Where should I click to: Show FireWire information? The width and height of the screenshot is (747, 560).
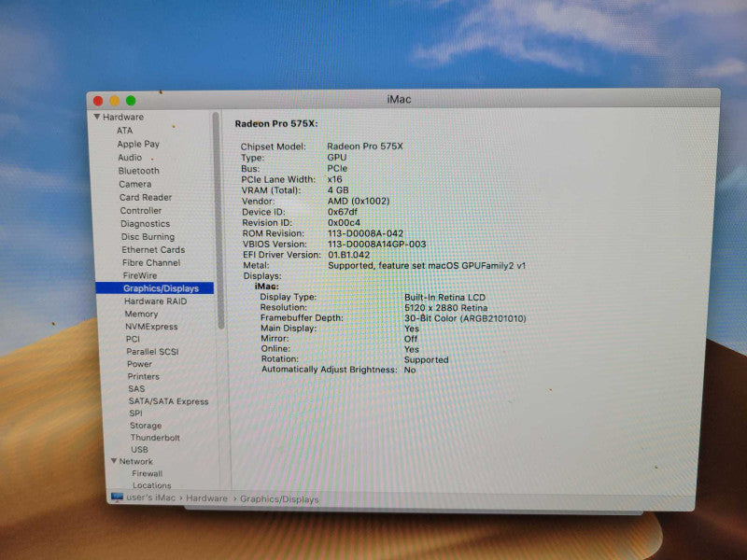[139, 275]
